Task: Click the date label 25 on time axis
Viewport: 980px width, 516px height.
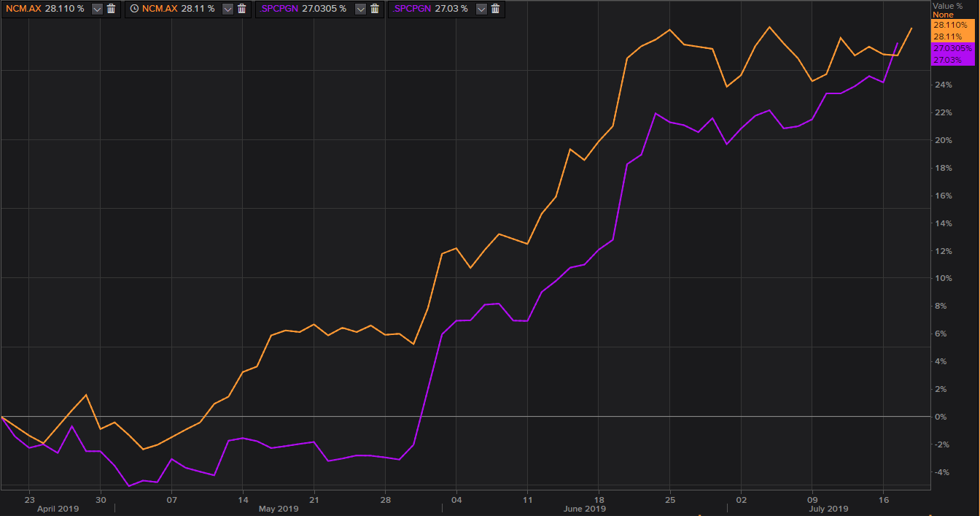Action: (670, 500)
